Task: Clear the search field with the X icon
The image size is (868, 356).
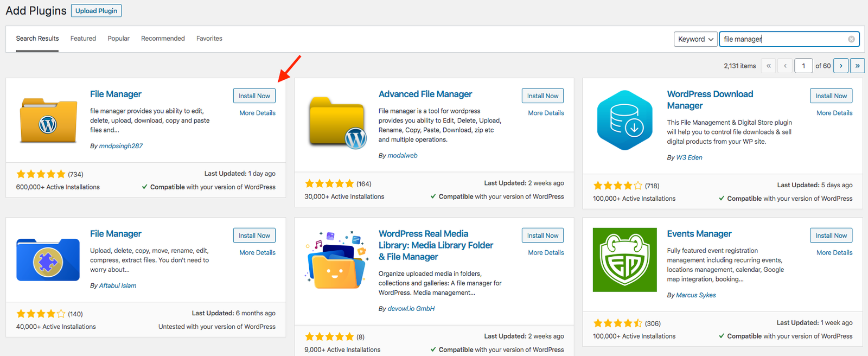Action: tap(851, 39)
